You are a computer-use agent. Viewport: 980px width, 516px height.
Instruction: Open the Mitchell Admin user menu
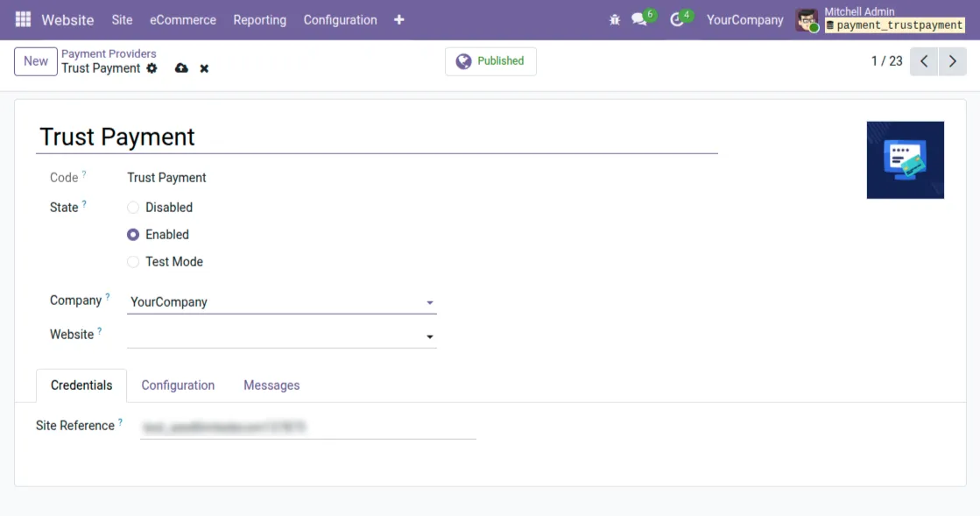[879, 19]
